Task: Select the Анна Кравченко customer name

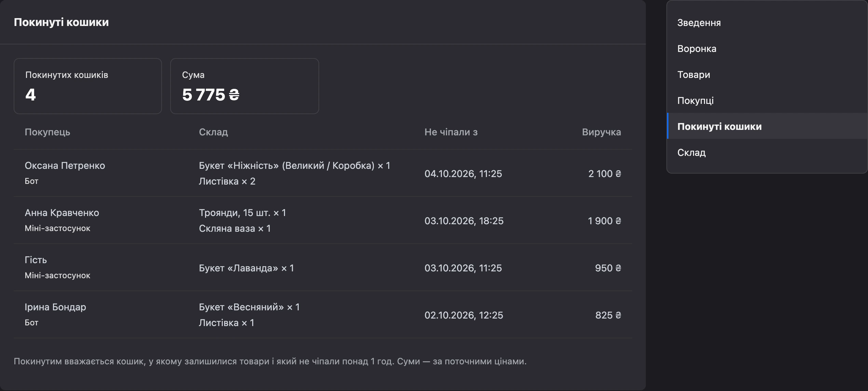Action: tap(62, 213)
